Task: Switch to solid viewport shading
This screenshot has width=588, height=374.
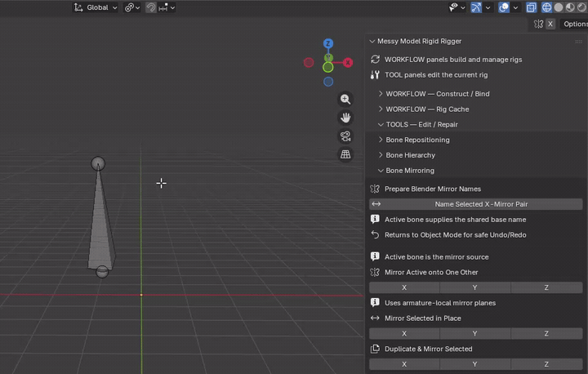Action: 559,7
